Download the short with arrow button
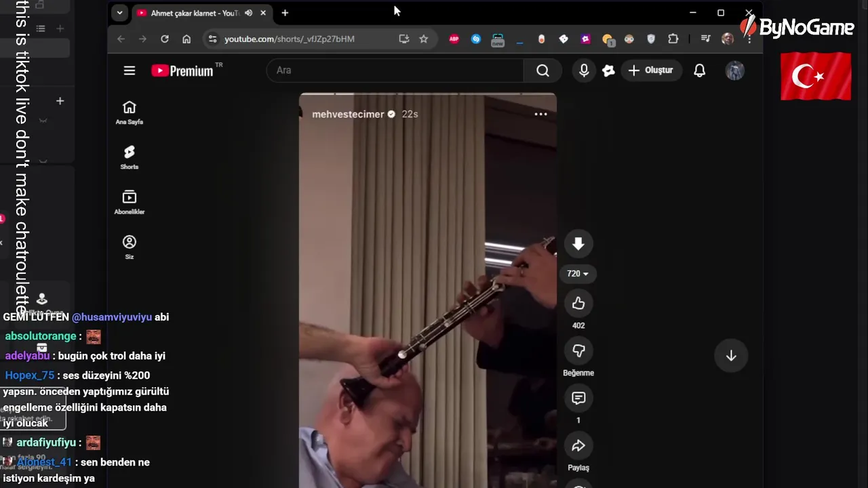 click(578, 244)
